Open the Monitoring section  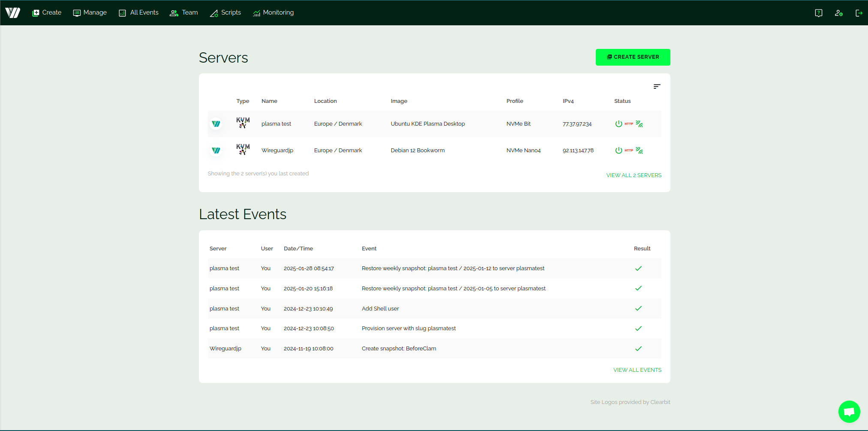[x=273, y=13]
